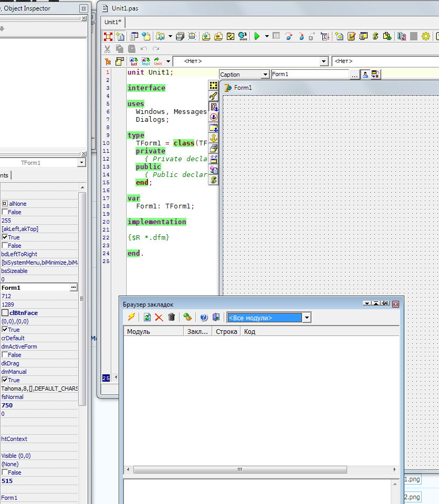Click the refresh icon in bookmark browser
Screen dimensions: 439x504
[147, 317]
